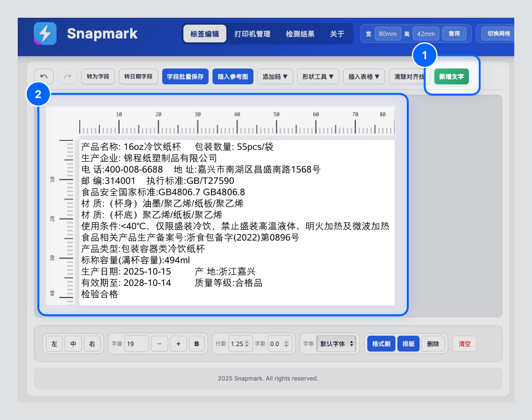Click the 行距 line spacing stepper

(240, 344)
